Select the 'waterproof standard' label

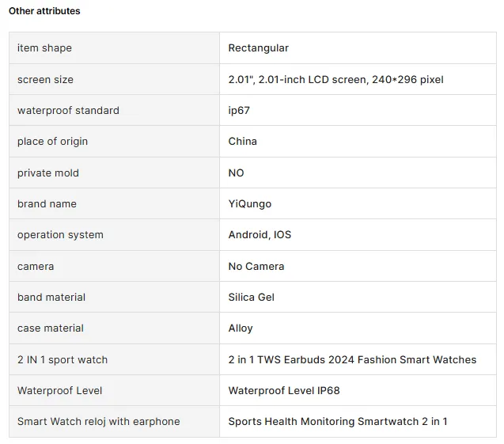point(68,111)
